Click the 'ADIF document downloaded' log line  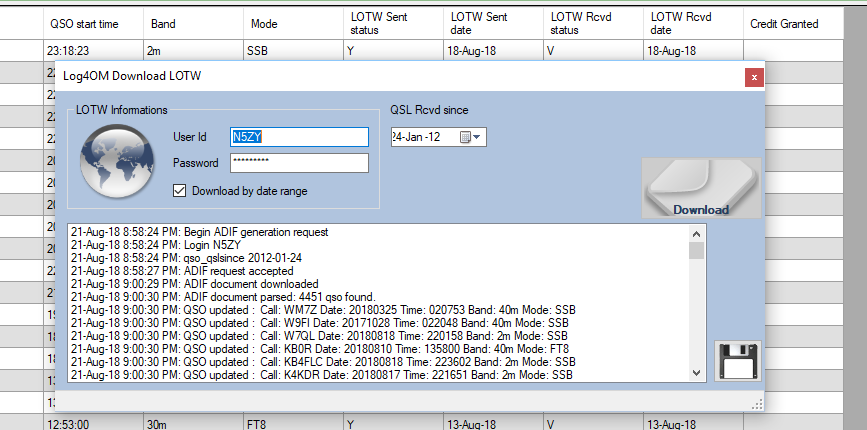tap(195, 284)
